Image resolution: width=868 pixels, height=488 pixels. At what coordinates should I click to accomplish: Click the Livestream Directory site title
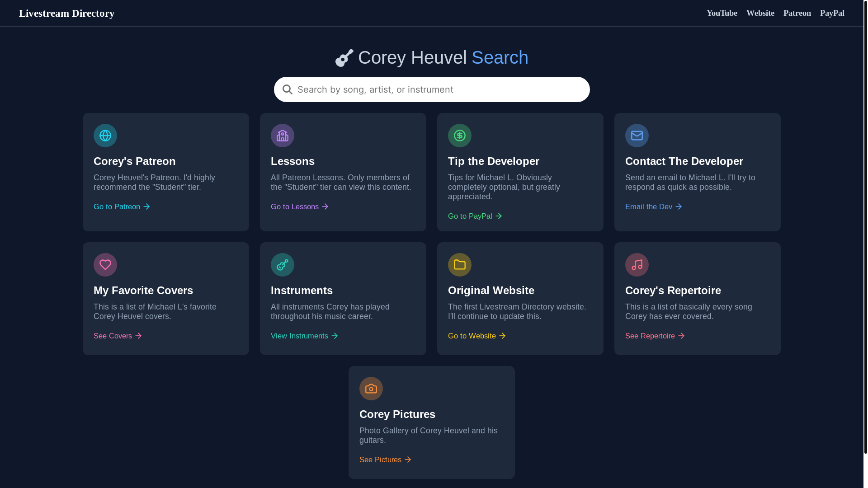[67, 13]
